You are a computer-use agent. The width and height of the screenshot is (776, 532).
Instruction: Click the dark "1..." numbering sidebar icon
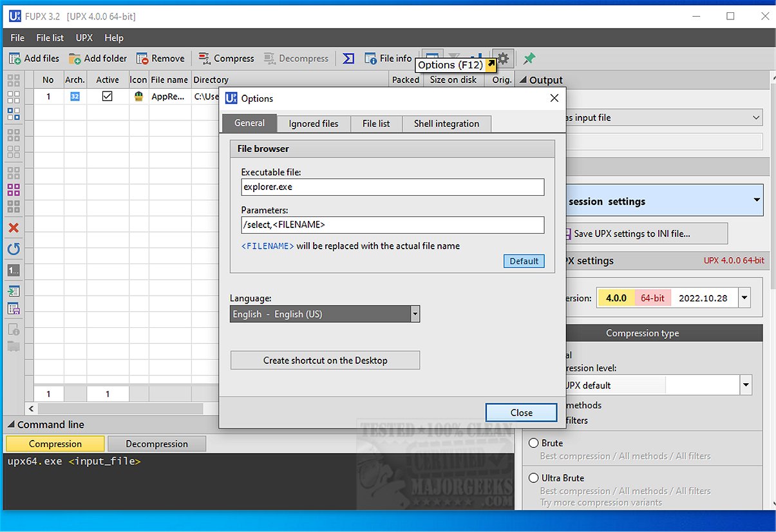[14, 271]
